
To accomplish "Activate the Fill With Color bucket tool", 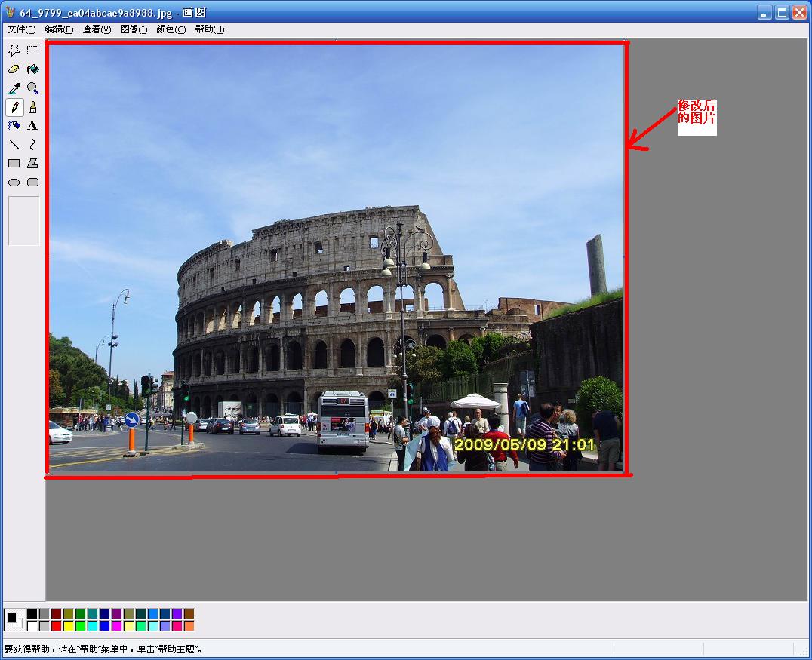I will click(32, 69).
